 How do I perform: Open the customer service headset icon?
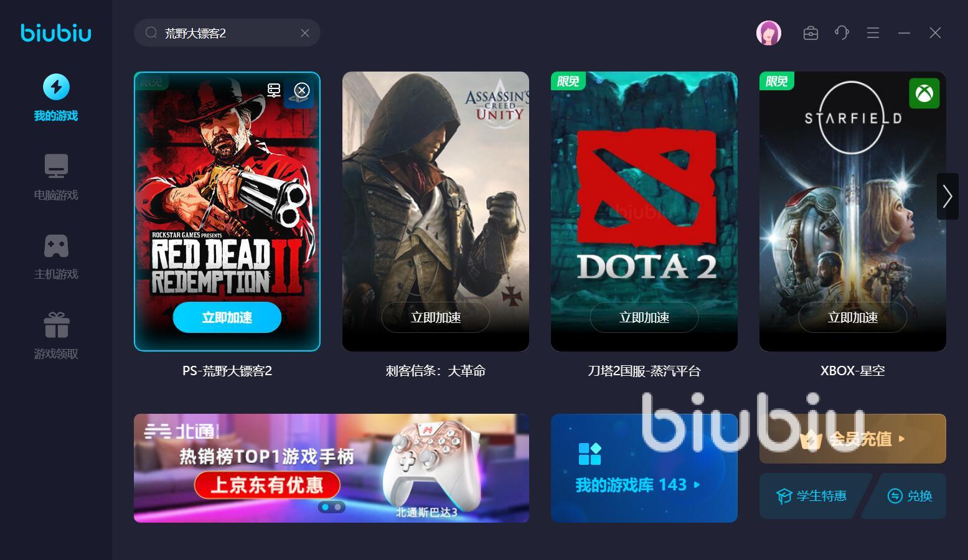(x=842, y=33)
